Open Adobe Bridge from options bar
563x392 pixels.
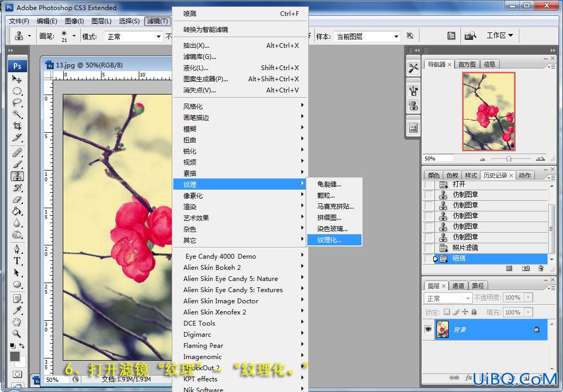pos(470,36)
